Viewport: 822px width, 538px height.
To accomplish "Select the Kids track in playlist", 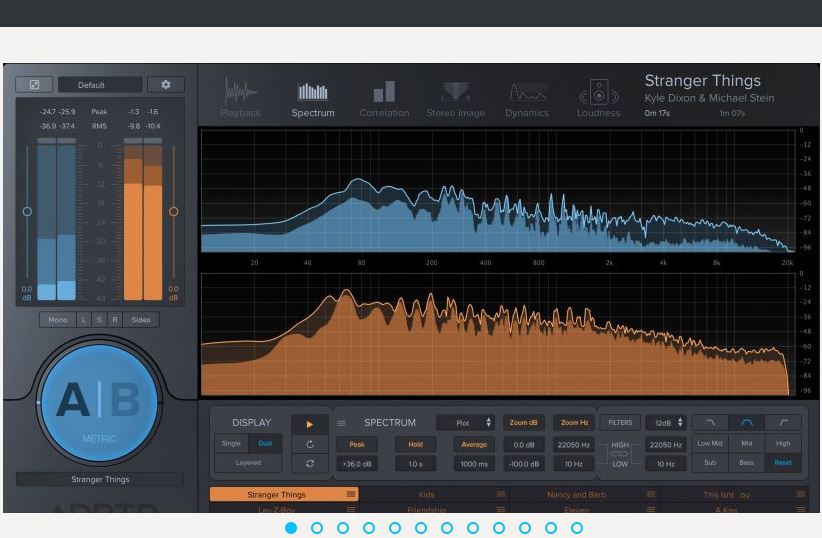I will (x=434, y=494).
